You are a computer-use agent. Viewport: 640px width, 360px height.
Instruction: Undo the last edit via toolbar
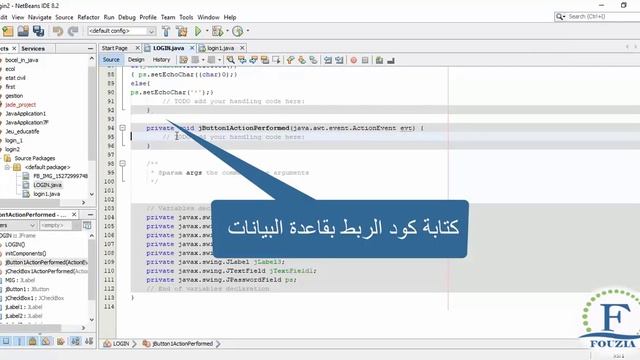point(58,31)
